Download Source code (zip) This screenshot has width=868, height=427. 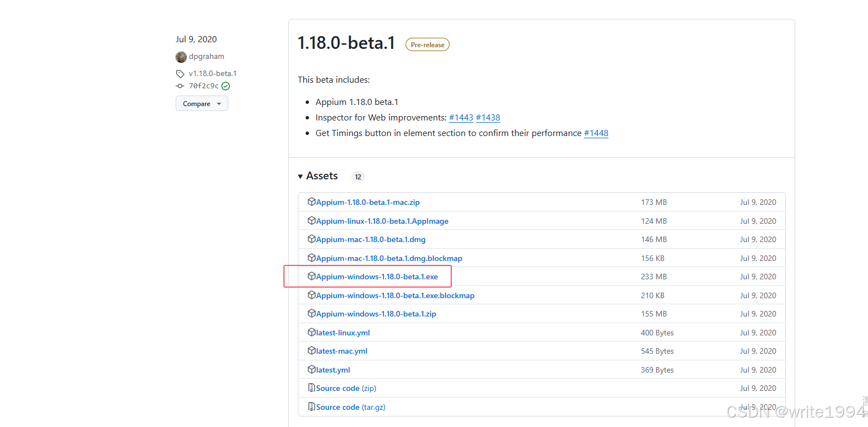(x=346, y=388)
